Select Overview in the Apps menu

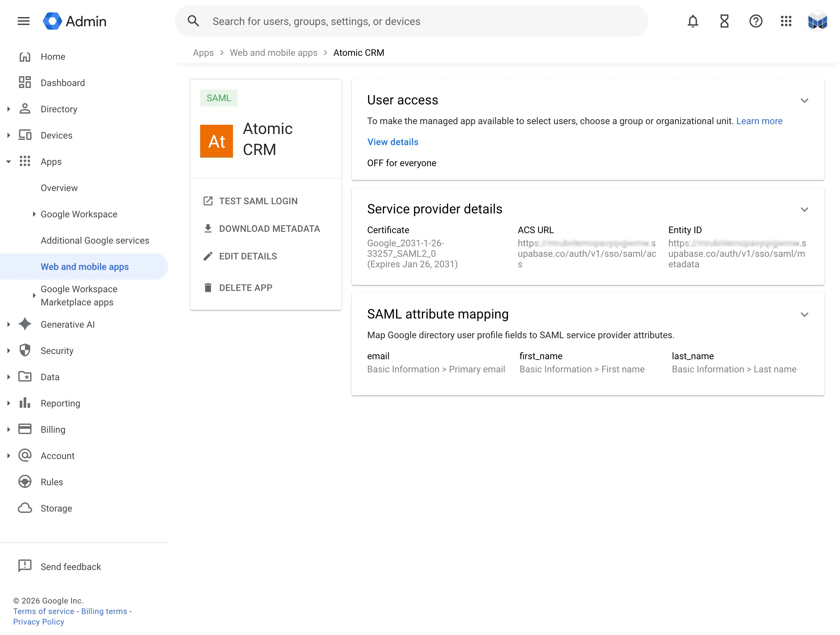point(59,188)
